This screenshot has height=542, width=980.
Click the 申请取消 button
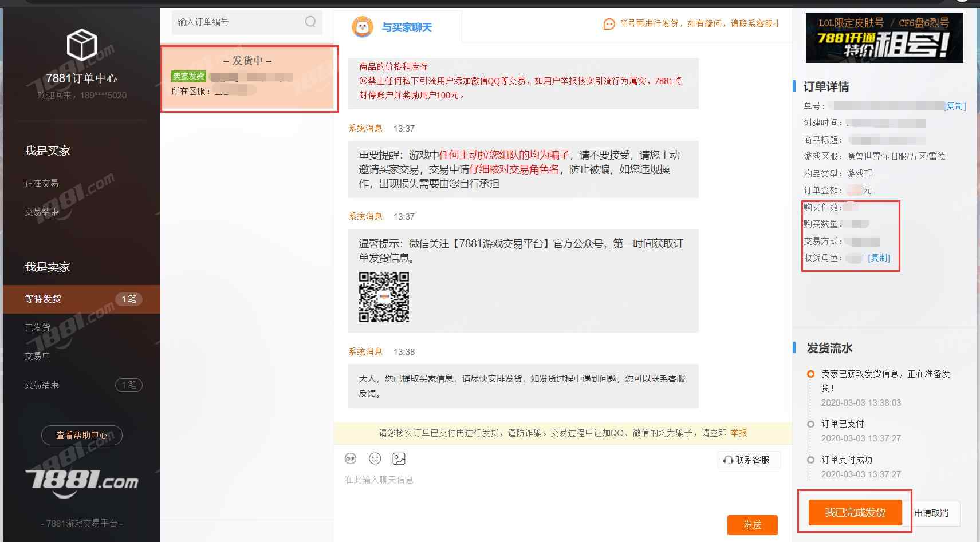931,513
